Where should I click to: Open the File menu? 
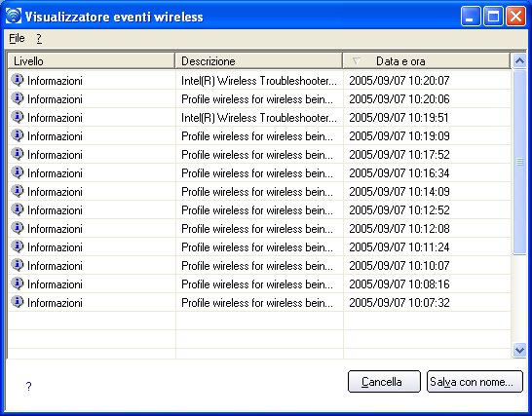(17, 38)
